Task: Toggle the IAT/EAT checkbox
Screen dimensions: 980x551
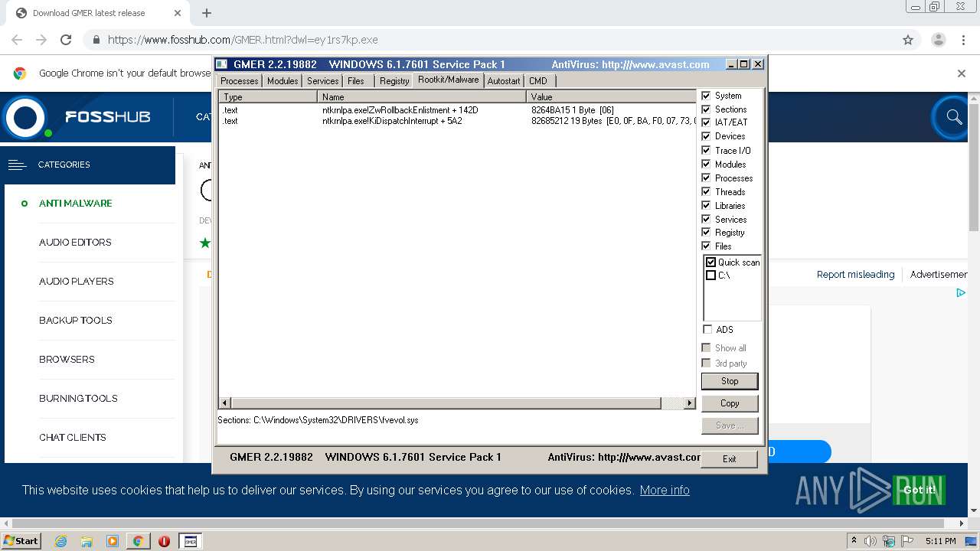Action: [706, 122]
